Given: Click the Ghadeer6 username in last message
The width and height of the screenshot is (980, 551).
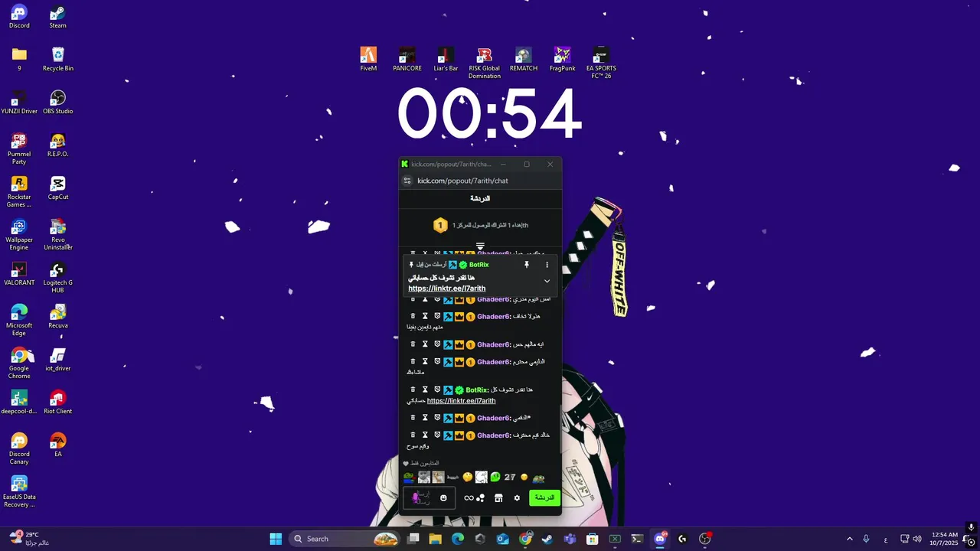Looking at the screenshot, I should 494,435.
